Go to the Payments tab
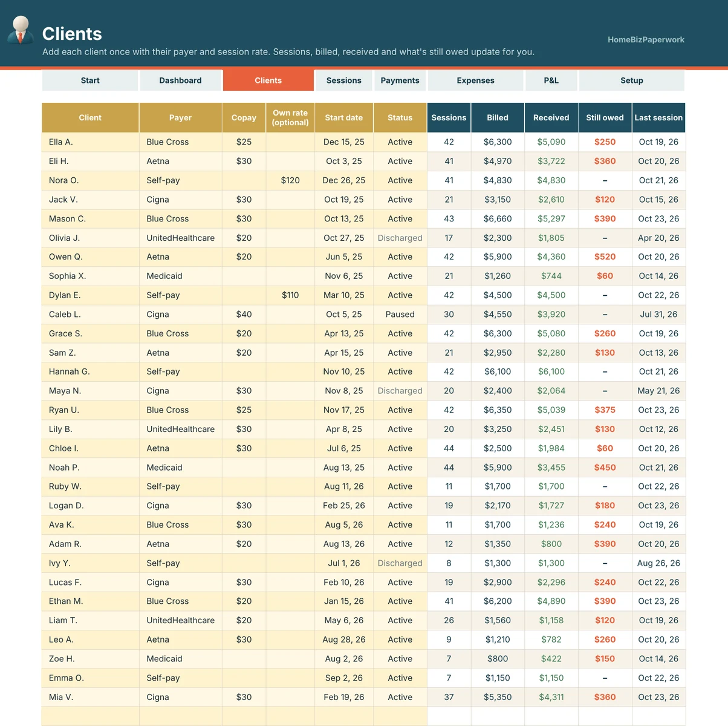The image size is (728, 726). (x=400, y=80)
